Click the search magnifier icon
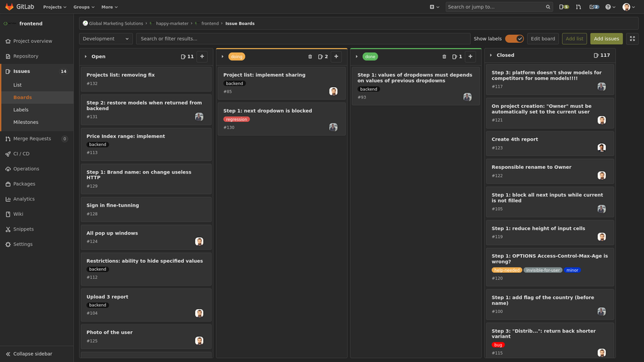This screenshot has width=644, height=362. tap(548, 7)
